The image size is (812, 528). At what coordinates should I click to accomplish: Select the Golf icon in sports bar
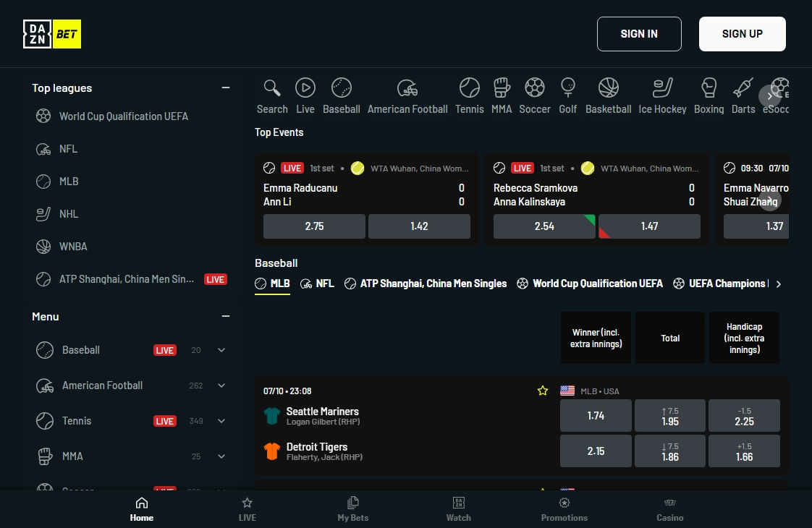(x=567, y=88)
